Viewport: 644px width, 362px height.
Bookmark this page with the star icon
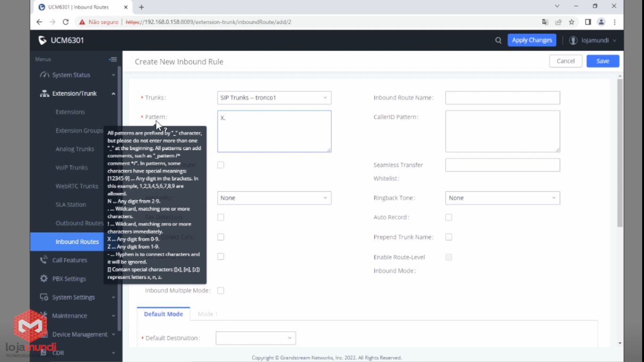click(571, 22)
